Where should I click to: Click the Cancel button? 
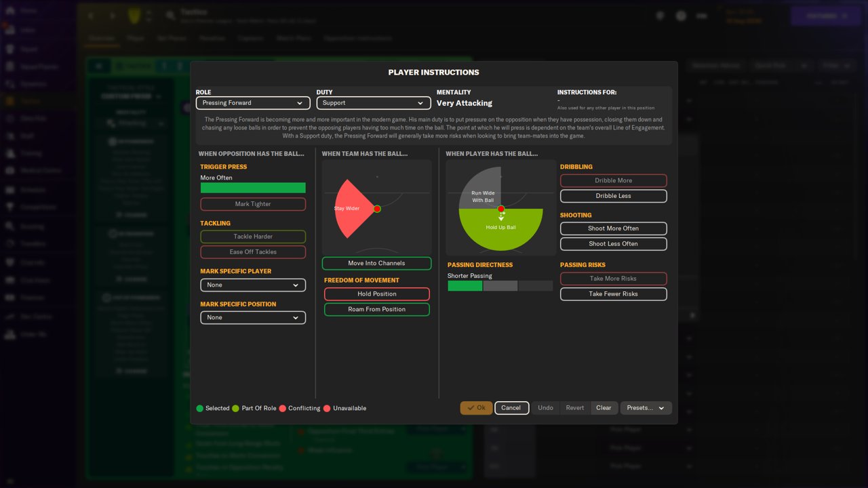(x=511, y=408)
